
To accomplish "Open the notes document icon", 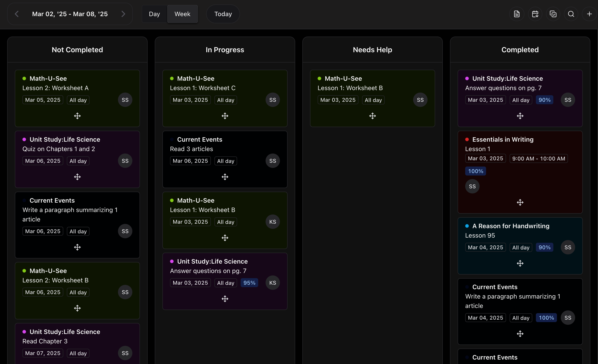I will coord(516,14).
